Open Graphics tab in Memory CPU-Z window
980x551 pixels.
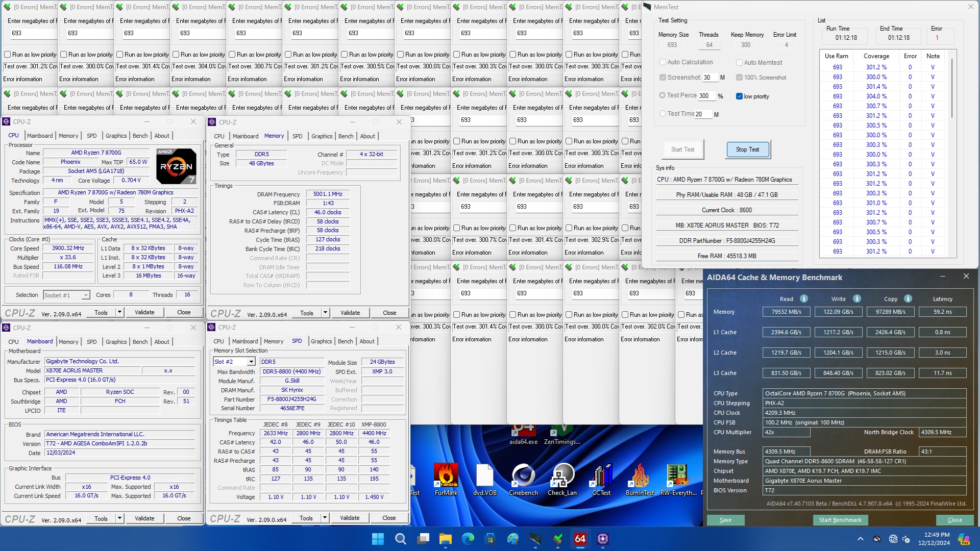click(x=322, y=136)
